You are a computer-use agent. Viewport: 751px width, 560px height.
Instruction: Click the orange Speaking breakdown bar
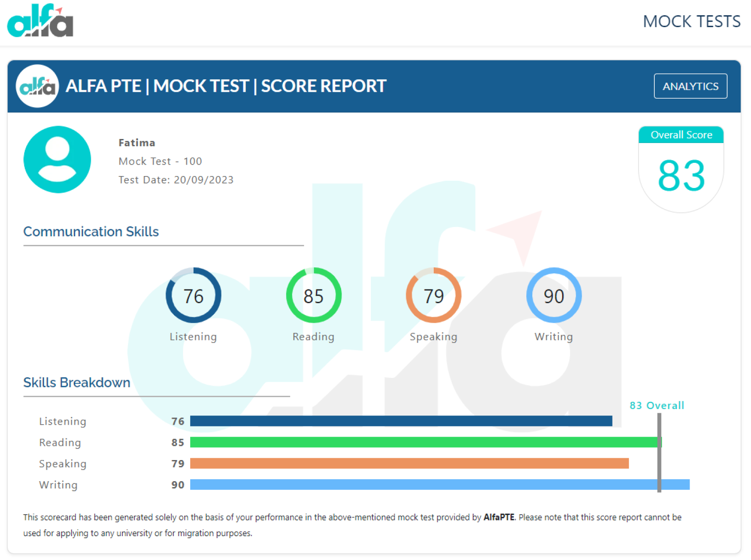coord(409,463)
